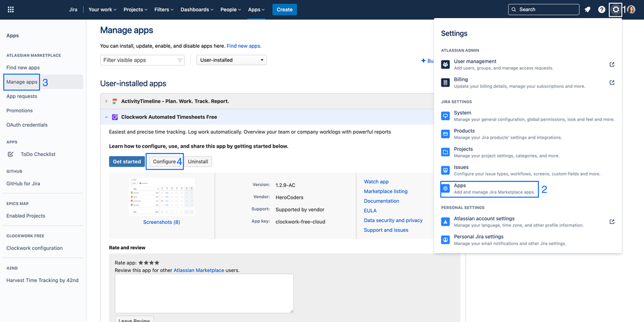Click the User management icon

445,65
